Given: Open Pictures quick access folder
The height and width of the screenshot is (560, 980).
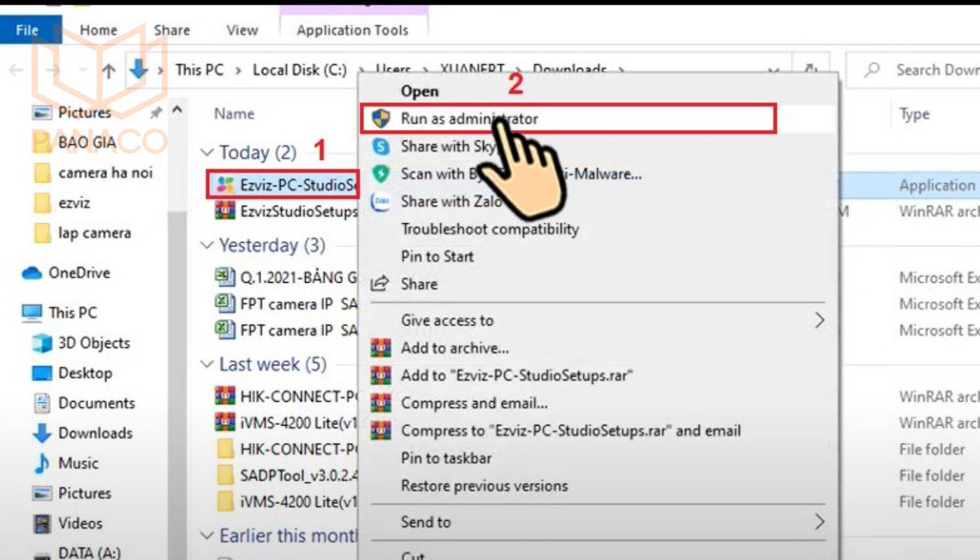Looking at the screenshot, I should point(85,112).
